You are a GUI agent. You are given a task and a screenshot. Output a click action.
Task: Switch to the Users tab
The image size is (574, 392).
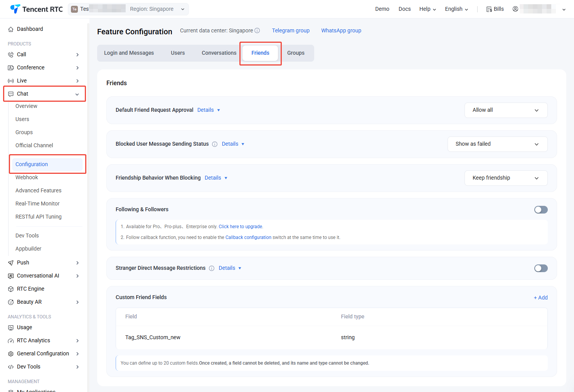pos(178,53)
